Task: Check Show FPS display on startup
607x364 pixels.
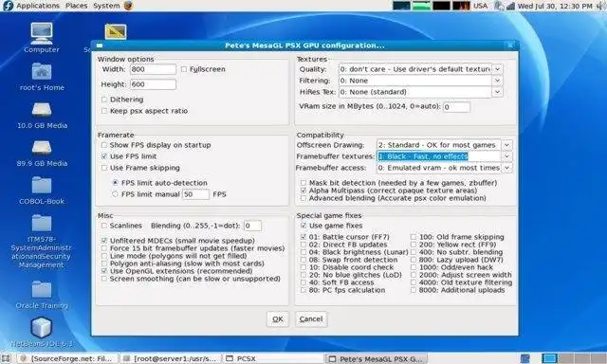Action: (x=104, y=145)
